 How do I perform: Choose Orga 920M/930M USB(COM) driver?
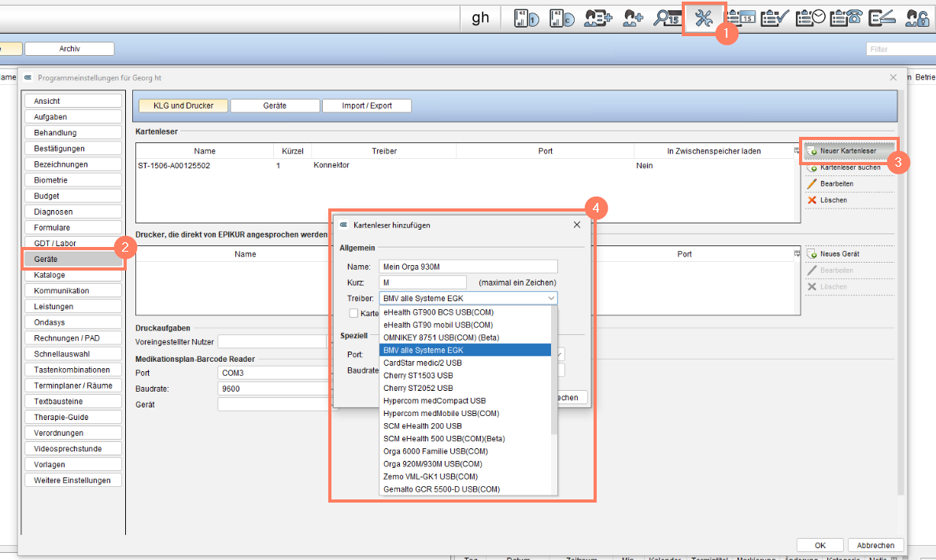pyautogui.click(x=433, y=464)
